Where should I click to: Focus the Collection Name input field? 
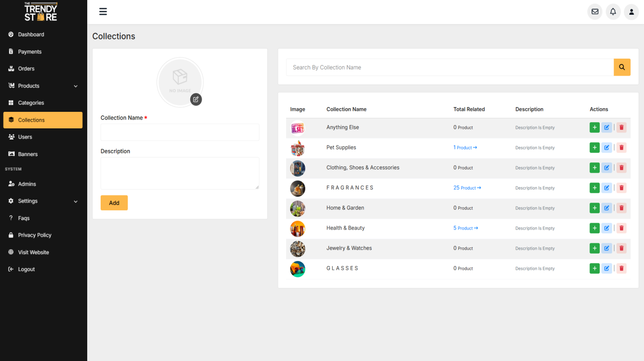(180, 132)
